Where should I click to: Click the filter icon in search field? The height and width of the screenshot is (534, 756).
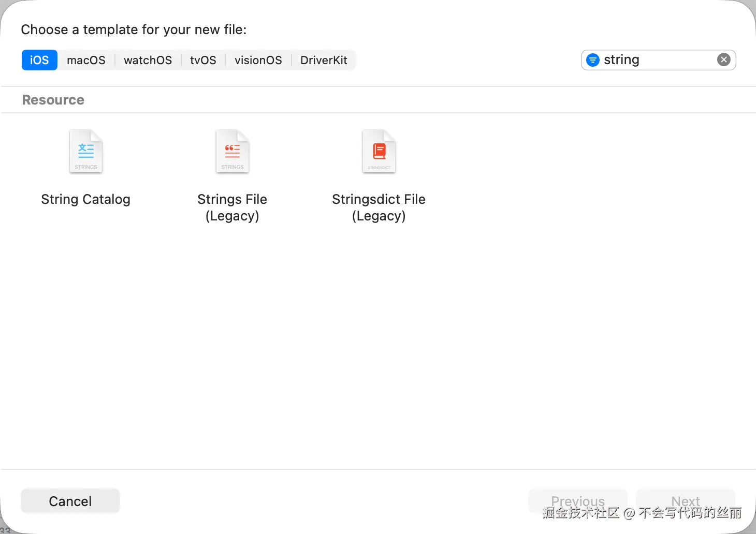(593, 60)
